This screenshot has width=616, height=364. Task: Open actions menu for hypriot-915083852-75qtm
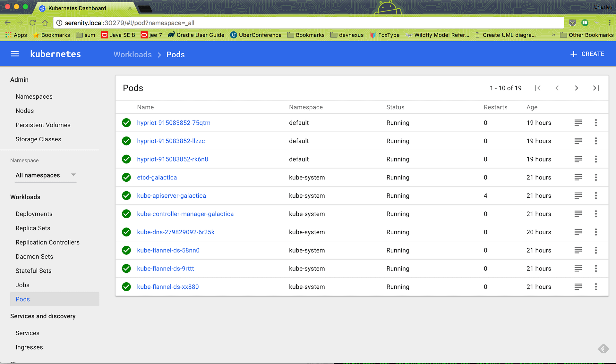tap(596, 123)
